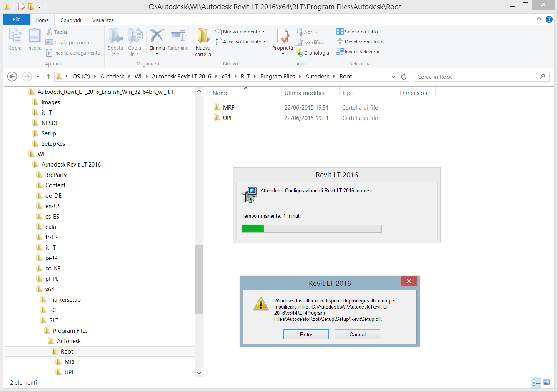Select the UPI folder in the file list
Viewport: 558px width, 392px height.
[x=223, y=118]
